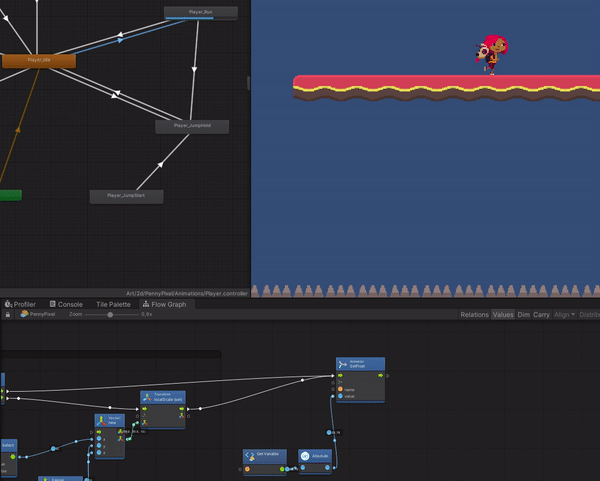Open the Align dropdown menu
Image resolution: width=600 pixels, height=481 pixels.
565,315
